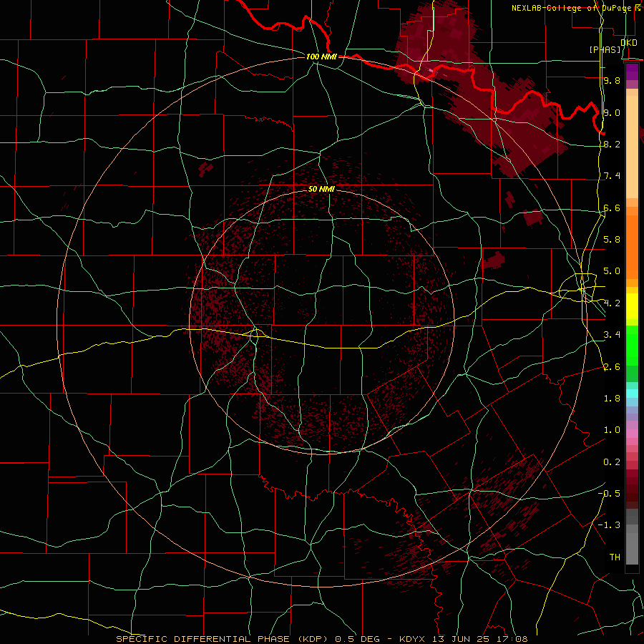This screenshot has width=644, height=644.
Task: Select the [PHAS] units label
Action: (x=605, y=49)
